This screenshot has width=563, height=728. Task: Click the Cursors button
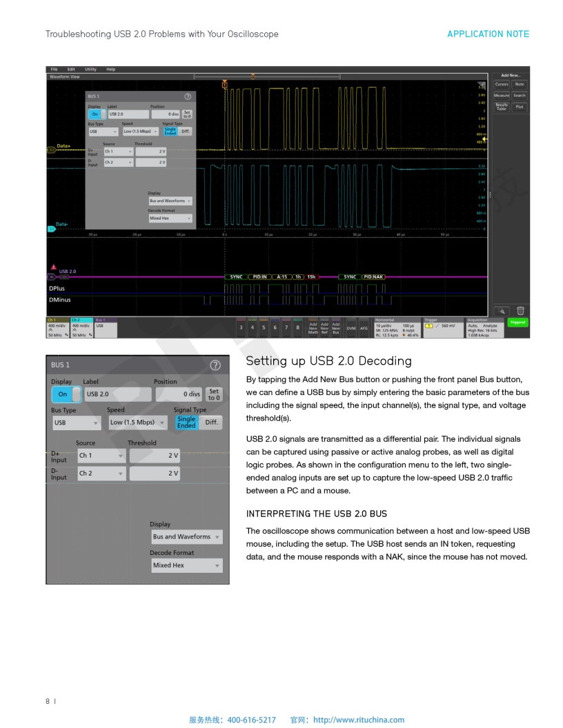click(x=502, y=84)
